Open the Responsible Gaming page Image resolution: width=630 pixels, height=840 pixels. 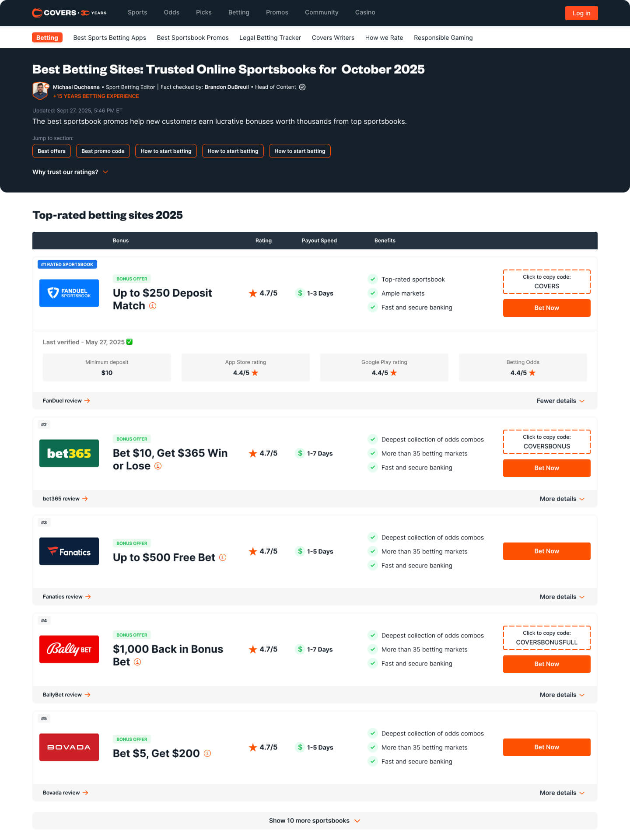(443, 38)
